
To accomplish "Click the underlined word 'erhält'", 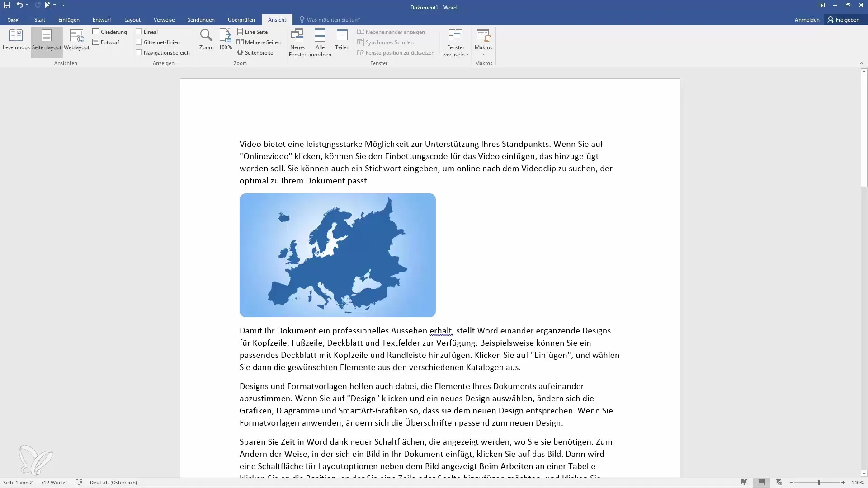I will tap(440, 331).
